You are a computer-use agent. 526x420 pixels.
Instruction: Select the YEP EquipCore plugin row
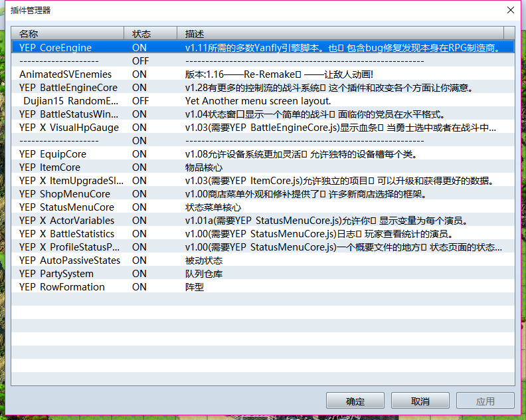tap(263, 154)
